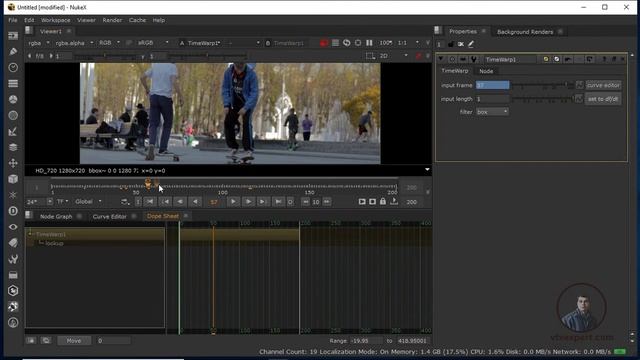Pause the viewer updating
The image size is (640, 360).
point(369,43)
